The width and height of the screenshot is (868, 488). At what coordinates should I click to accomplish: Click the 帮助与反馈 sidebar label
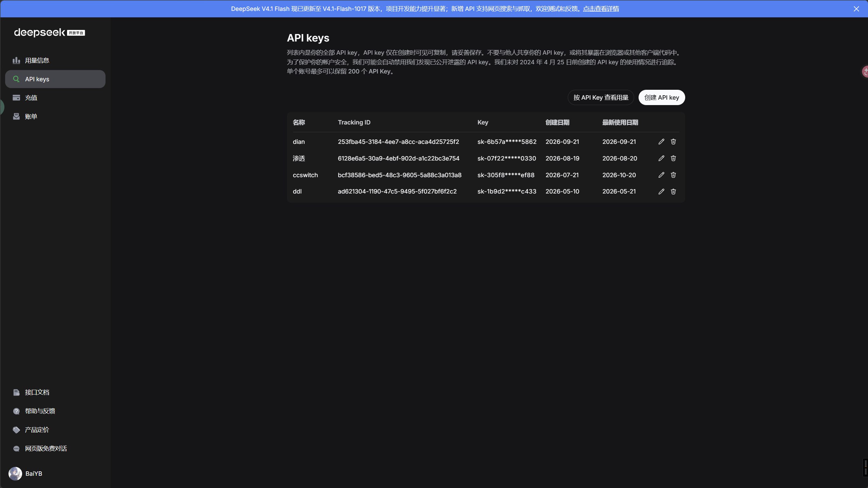(x=40, y=411)
